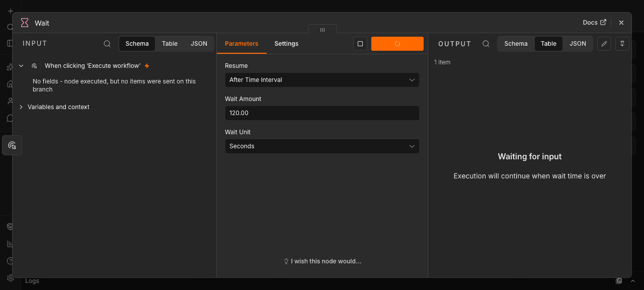Image resolution: width=644 pixels, height=290 pixels.
Task: Switch INPUT panel to Table view
Action: tap(170, 44)
